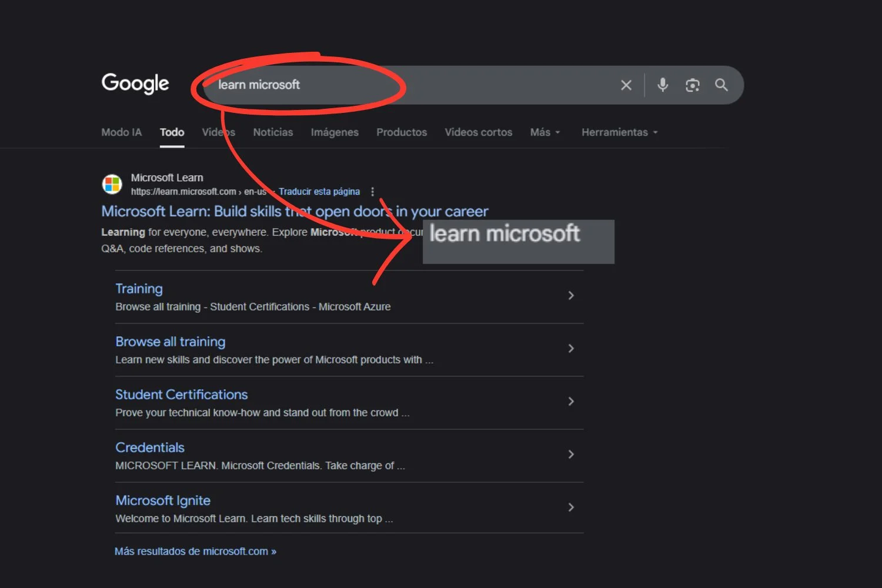
Task: Click Traducir esta página link
Action: (319, 192)
